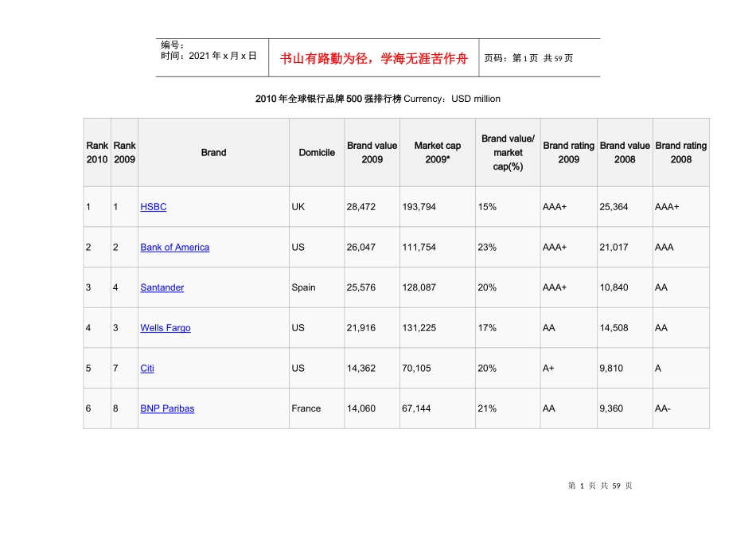This screenshot has width=756, height=535.
Task: Select the 21,017 brand value 2008 cell
Action: (625, 248)
